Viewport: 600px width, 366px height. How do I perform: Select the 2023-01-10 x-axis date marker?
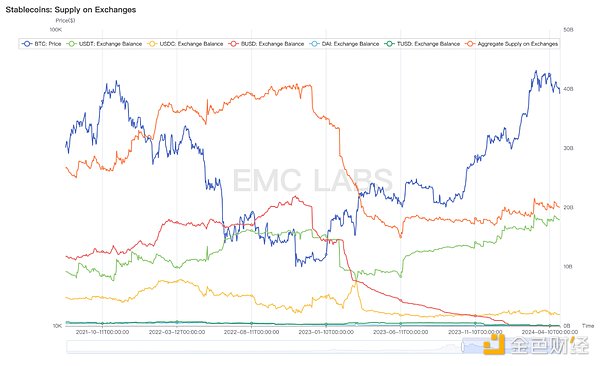click(x=326, y=332)
